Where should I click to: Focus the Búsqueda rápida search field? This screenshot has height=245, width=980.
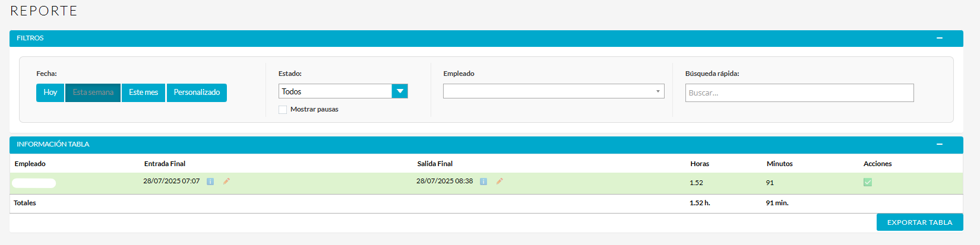point(799,93)
